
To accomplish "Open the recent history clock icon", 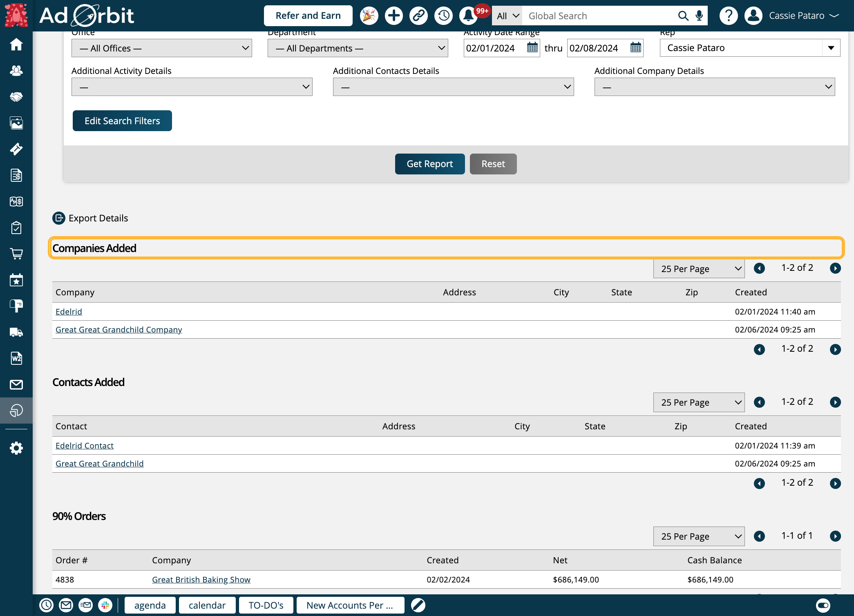I will (443, 16).
